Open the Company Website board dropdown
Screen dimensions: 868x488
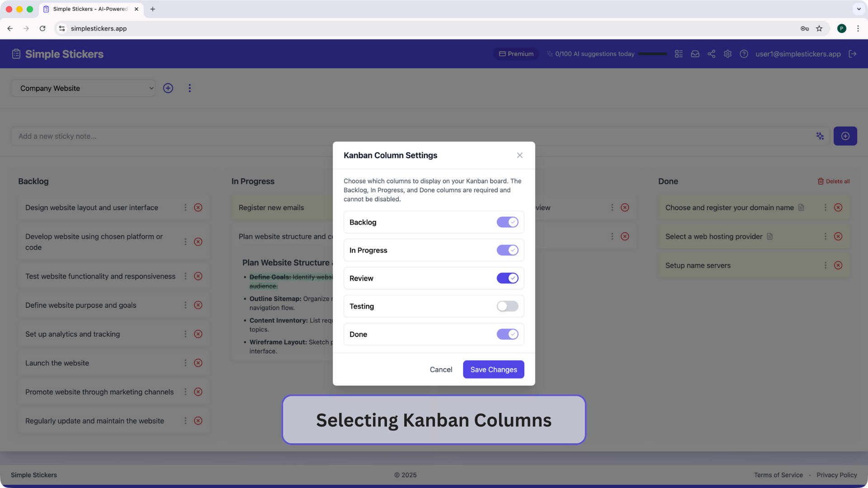83,88
